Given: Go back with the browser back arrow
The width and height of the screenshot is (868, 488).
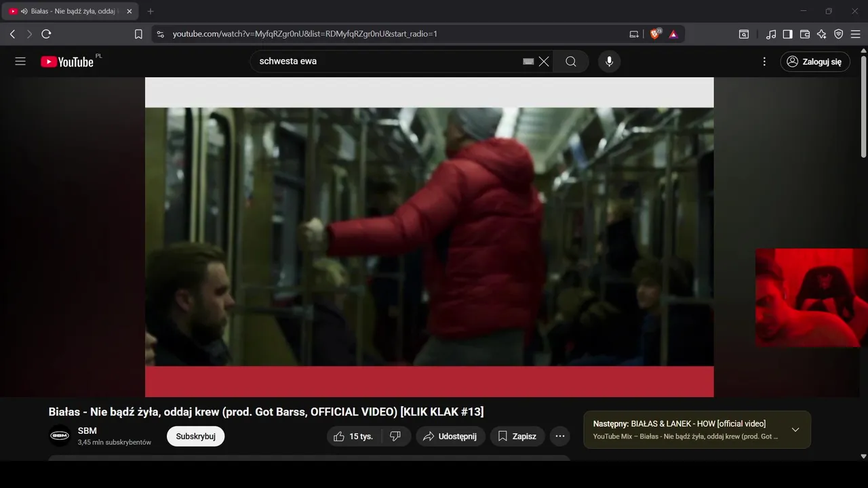Looking at the screenshot, I should 12,34.
